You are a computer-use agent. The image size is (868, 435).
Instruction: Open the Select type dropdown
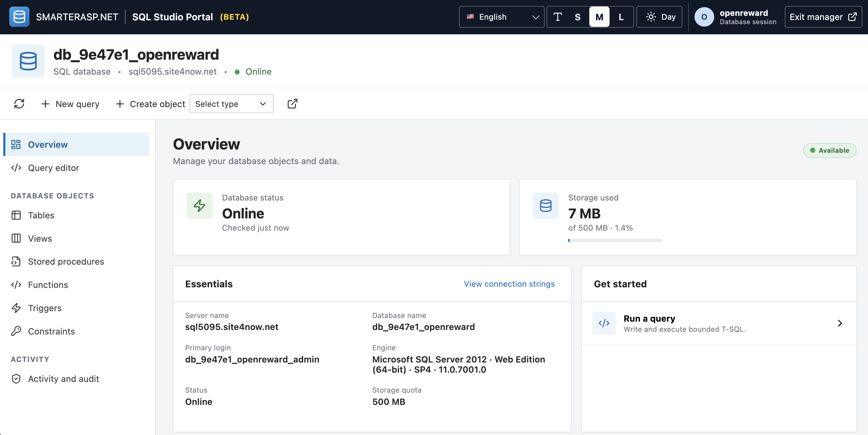click(232, 104)
